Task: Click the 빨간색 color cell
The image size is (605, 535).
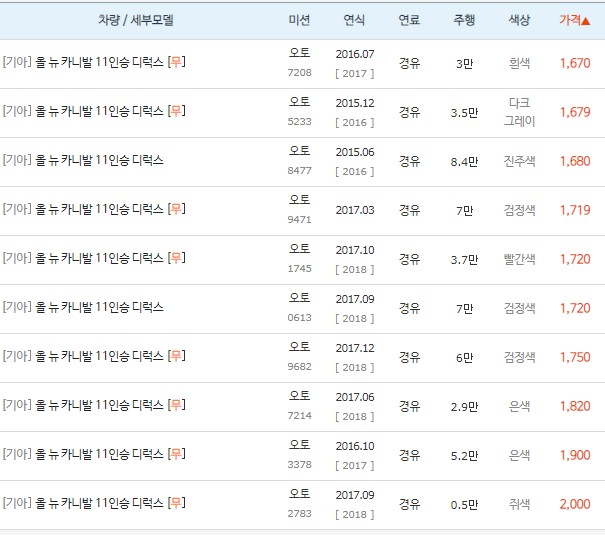Action: point(519,259)
